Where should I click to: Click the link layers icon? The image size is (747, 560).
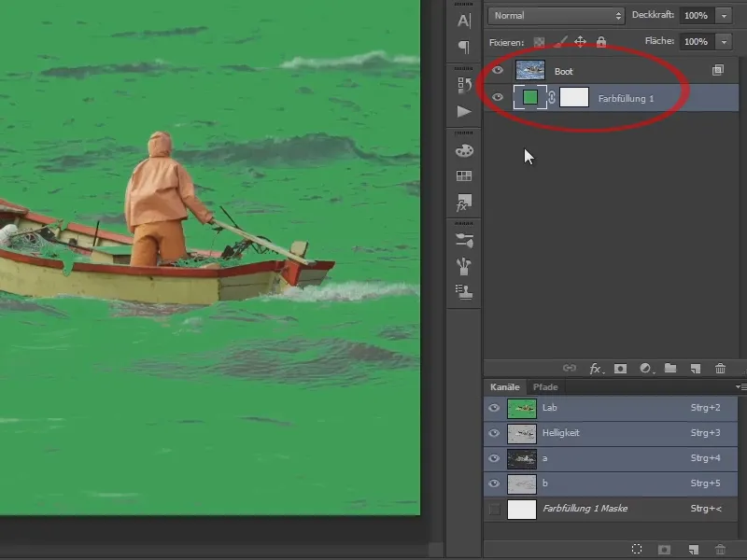570,368
